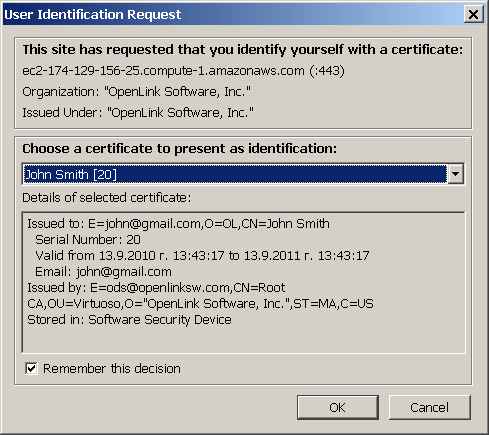
Task: Toggle the Remember this decision checkbox
Action: (x=31, y=368)
